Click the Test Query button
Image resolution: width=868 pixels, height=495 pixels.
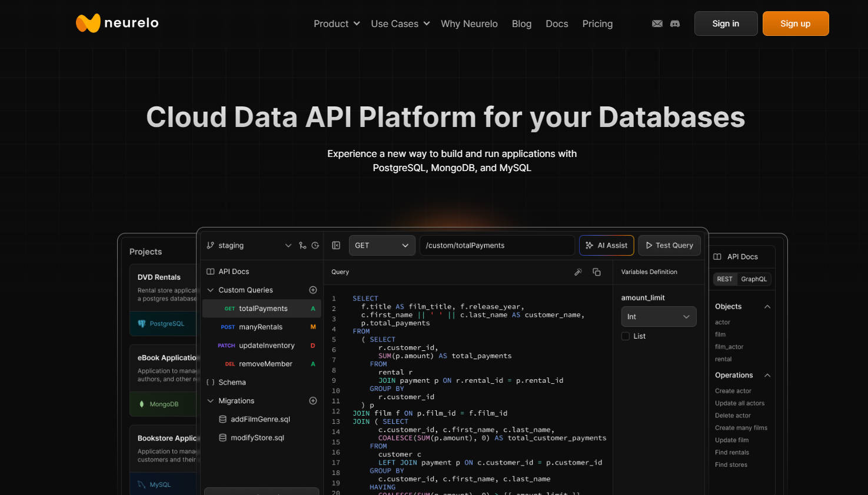click(669, 246)
